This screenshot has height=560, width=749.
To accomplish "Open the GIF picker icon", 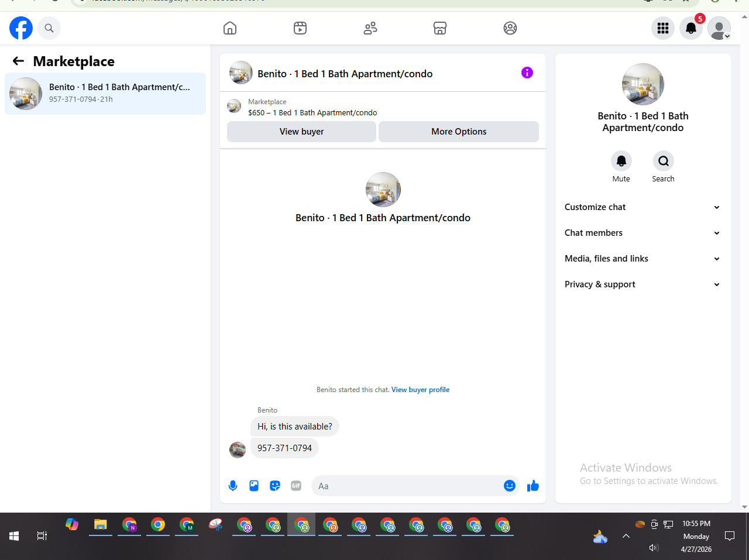I will 296,486.
